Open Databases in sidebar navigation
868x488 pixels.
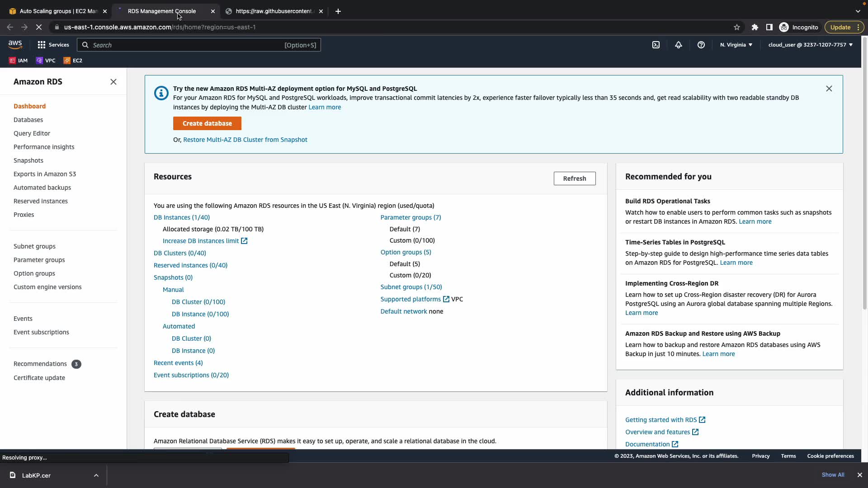pyautogui.click(x=28, y=120)
